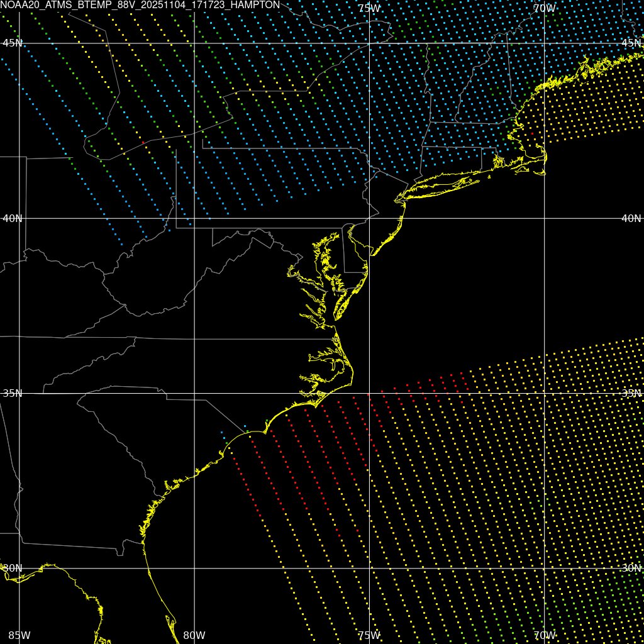This screenshot has height=644, width=644.
Task: Select the 40N label on left edge
Action: coord(13,218)
